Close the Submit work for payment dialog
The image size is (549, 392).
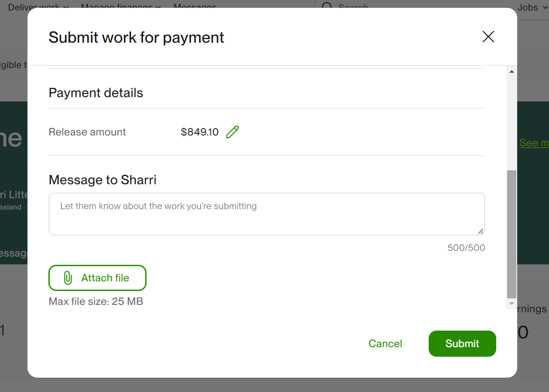click(488, 37)
